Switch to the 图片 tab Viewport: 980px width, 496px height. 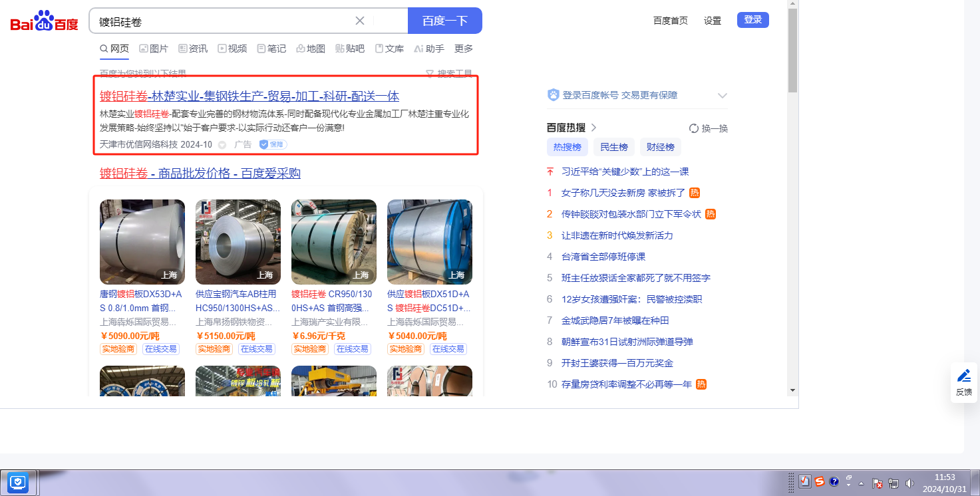[154, 49]
